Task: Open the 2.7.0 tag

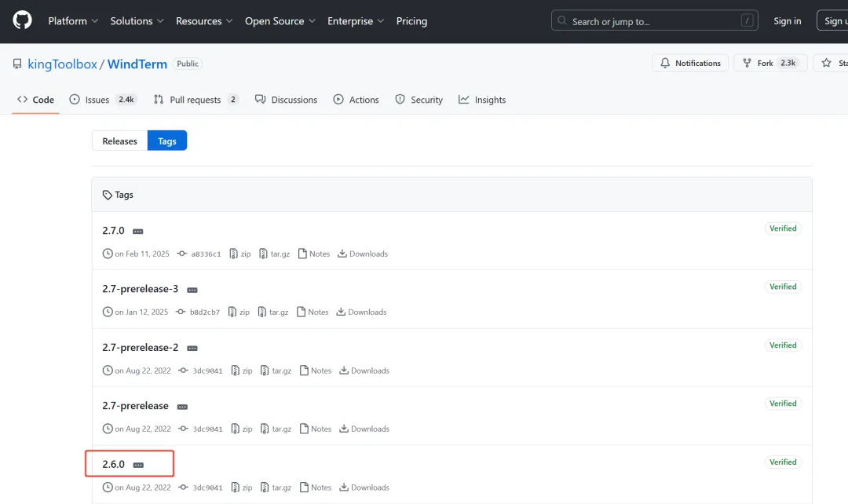Action: coord(113,230)
